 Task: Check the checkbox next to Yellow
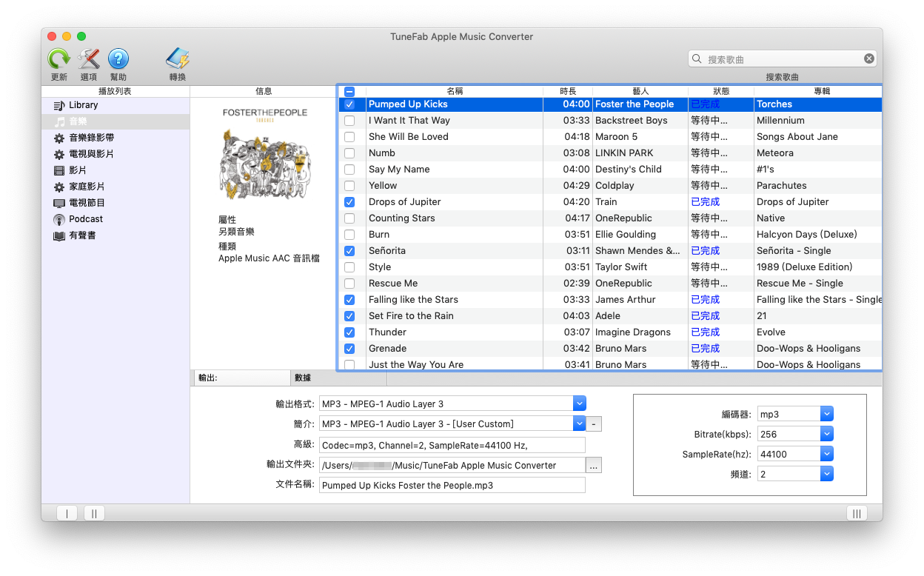pyautogui.click(x=349, y=186)
